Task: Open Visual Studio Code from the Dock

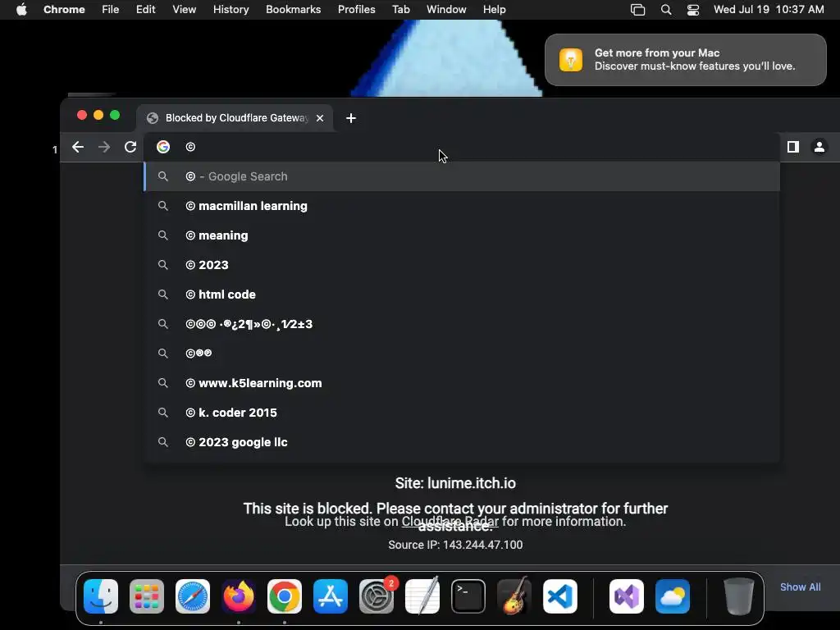Action: coord(560,596)
